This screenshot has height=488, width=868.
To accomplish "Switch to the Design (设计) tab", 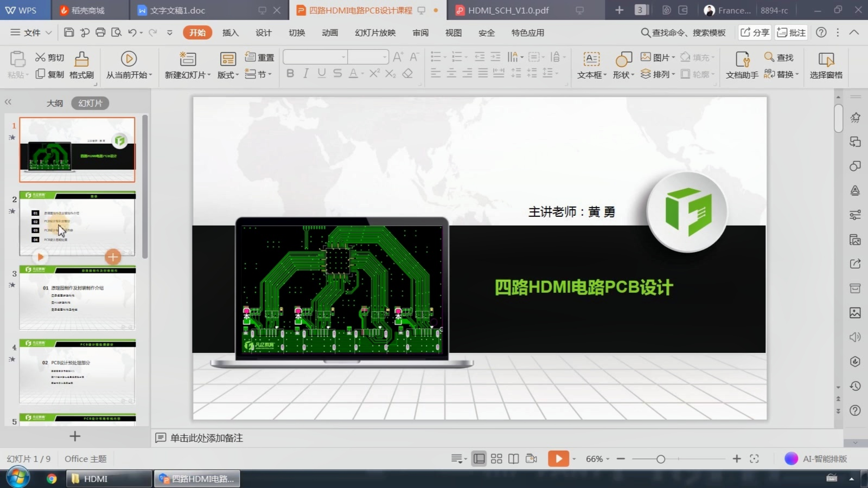I will (264, 33).
